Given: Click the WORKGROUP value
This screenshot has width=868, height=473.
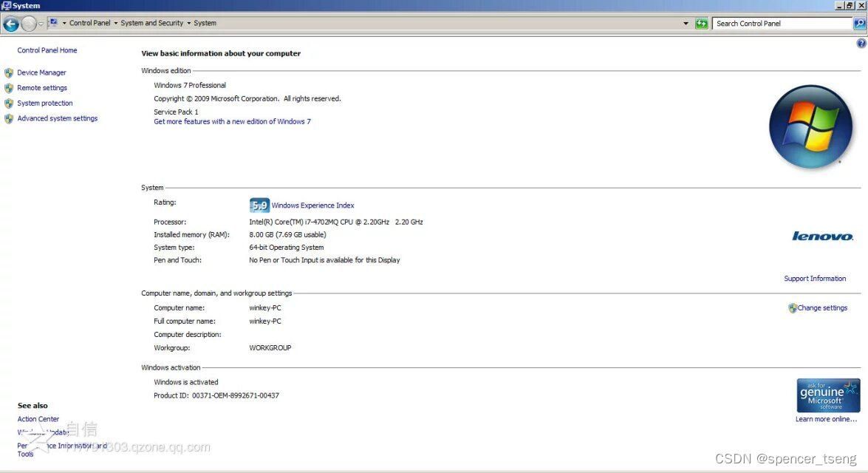Looking at the screenshot, I should click(x=270, y=348).
